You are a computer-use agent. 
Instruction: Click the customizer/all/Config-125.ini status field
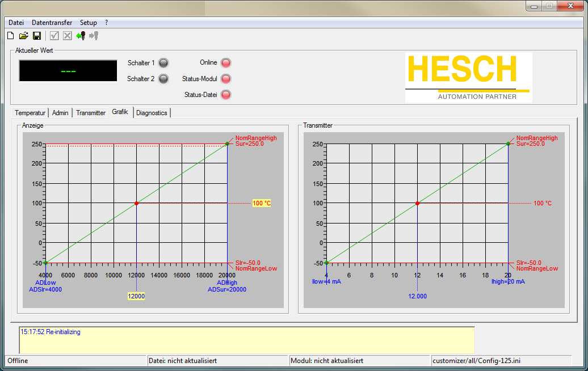coord(501,361)
